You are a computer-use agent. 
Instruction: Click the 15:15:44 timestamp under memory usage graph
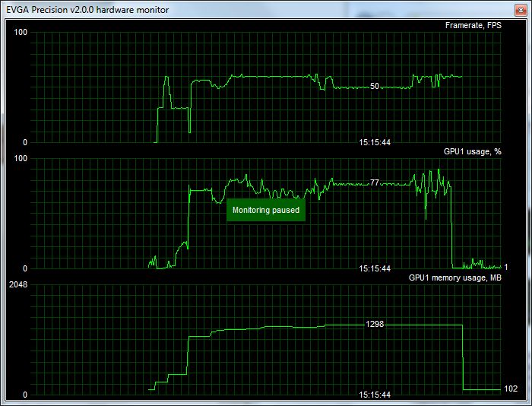(x=375, y=395)
